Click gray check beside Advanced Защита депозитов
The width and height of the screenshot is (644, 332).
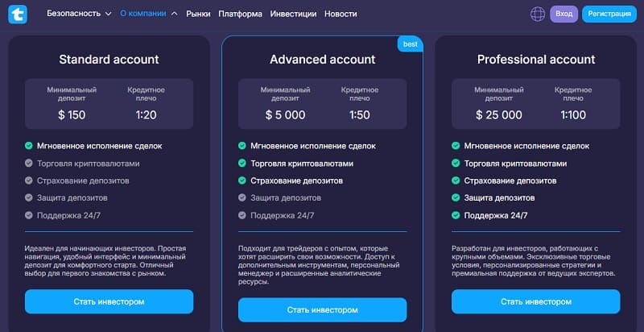[242, 197]
